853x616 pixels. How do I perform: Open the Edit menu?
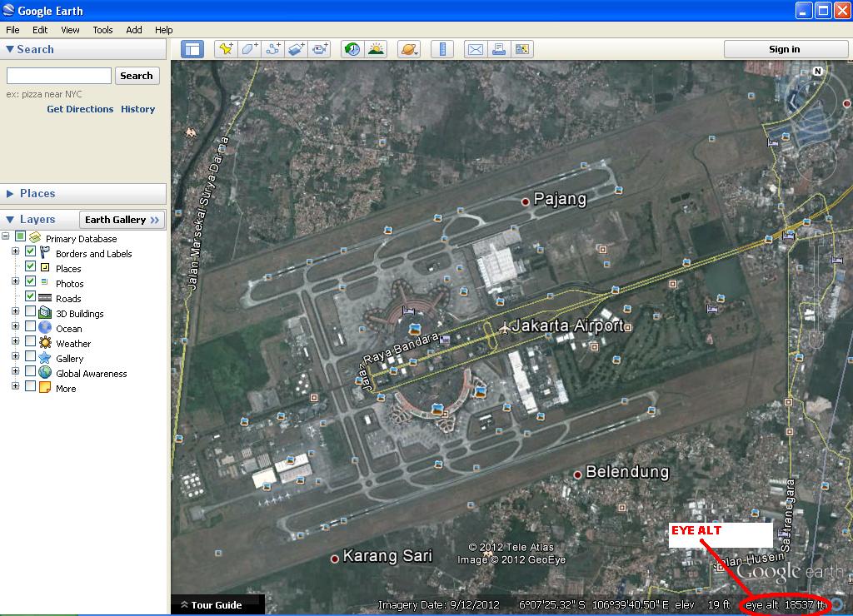(x=40, y=30)
